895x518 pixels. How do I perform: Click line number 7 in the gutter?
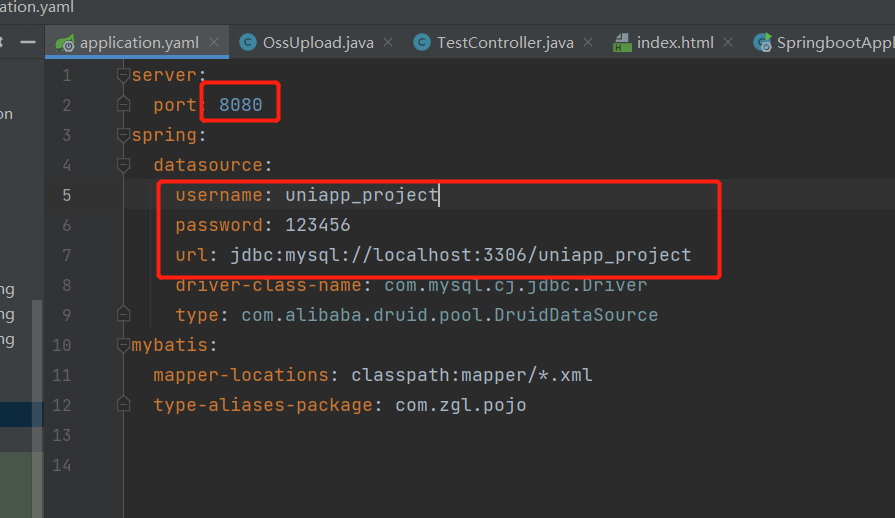click(x=66, y=255)
